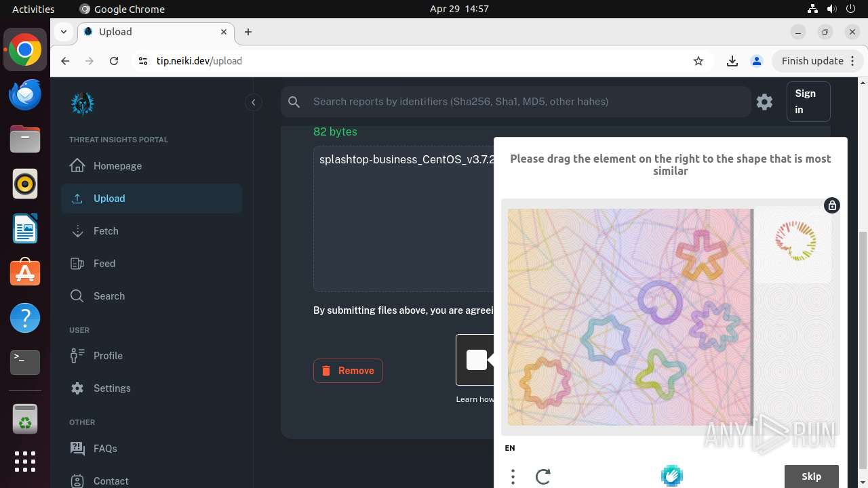This screenshot has height=488, width=868.
Task: Open Chrome downloads icon
Action: click(732, 61)
